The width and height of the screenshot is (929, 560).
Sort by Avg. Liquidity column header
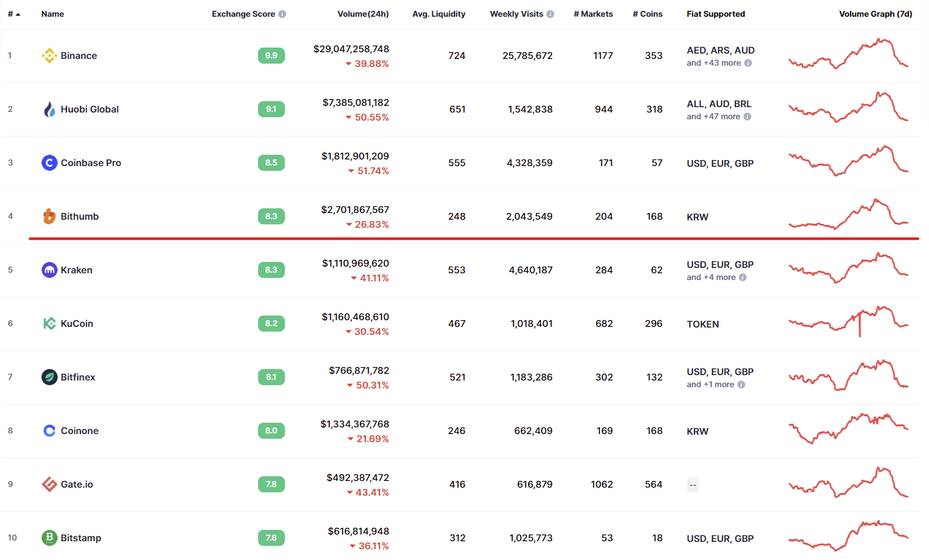click(439, 14)
